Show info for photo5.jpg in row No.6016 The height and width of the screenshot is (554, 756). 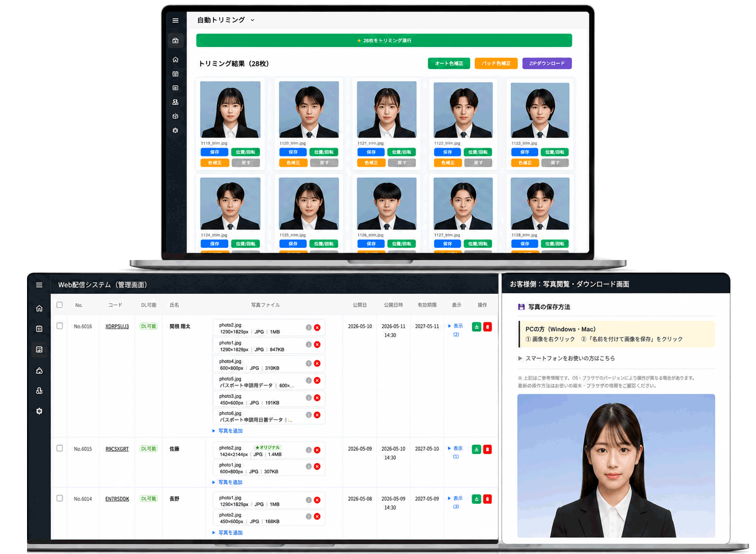tap(309, 380)
